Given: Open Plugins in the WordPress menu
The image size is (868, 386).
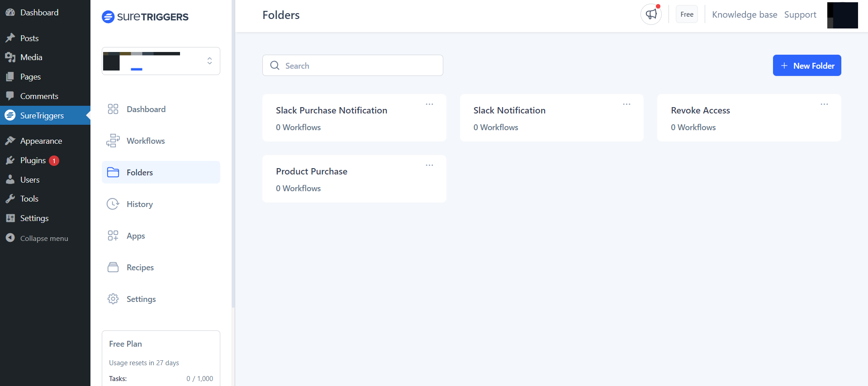Looking at the screenshot, I should point(33,160).
